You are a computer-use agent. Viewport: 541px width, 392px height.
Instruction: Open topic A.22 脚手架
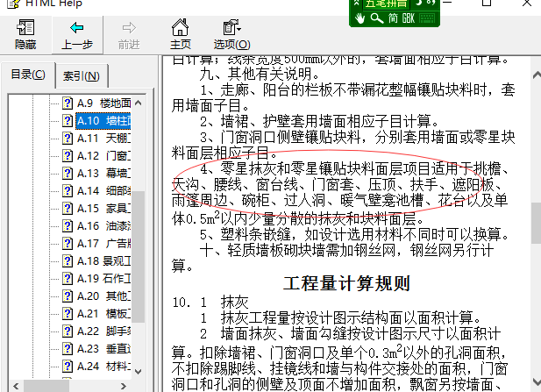103,331
